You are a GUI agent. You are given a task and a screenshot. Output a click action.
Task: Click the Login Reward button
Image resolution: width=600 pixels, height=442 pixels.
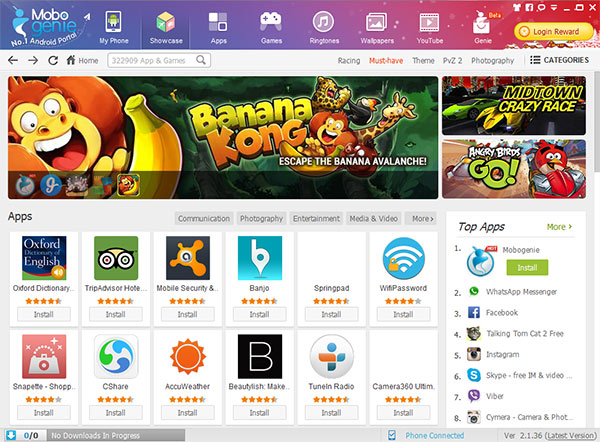click(x=553, y=31)
